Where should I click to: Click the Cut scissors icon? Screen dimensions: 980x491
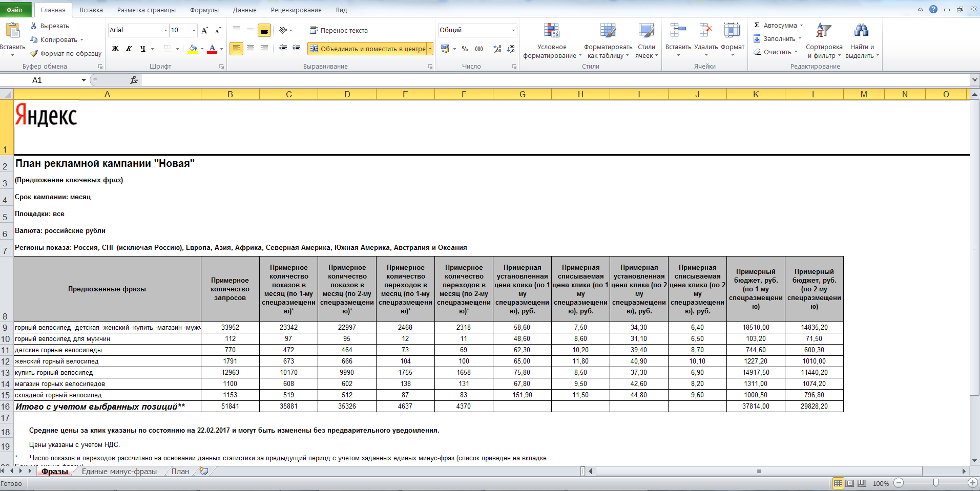point(34,26)
